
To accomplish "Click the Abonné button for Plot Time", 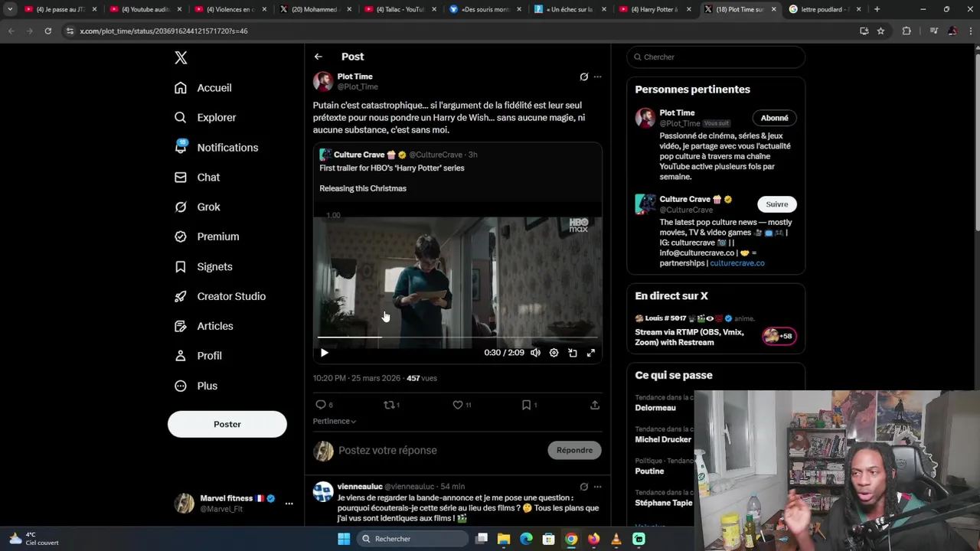I will pyautogui.click(x=775, y=119).
